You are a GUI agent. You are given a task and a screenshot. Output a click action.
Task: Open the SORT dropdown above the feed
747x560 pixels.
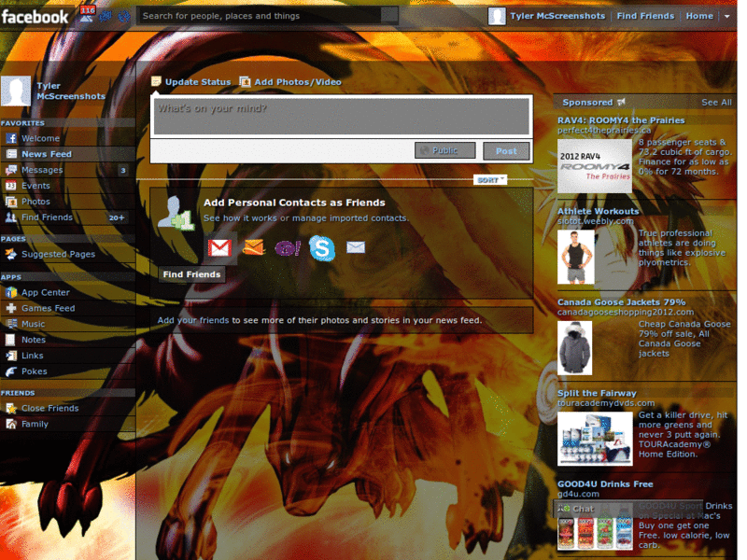489,178
